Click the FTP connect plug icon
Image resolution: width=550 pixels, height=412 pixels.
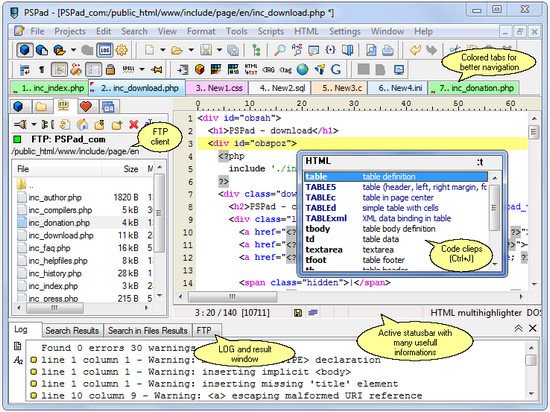(x=20, y=124)
